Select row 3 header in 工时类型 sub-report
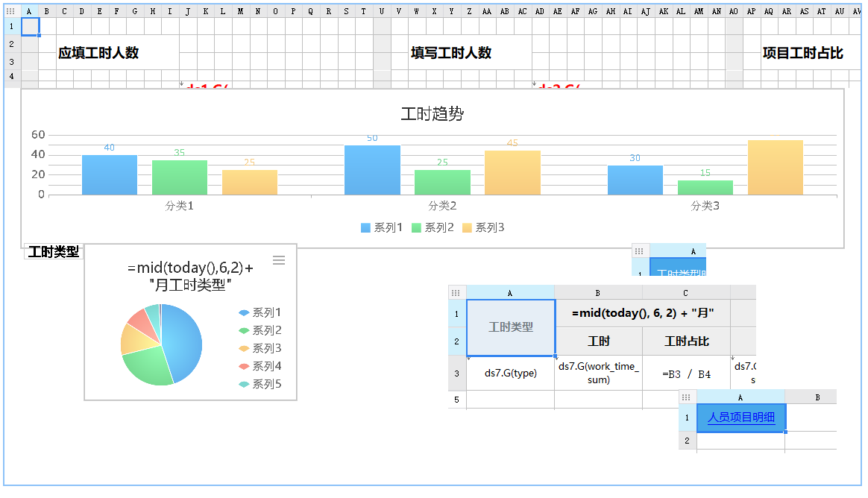The image size is (868, 498). pyautogui.click(x=456, y=373)
